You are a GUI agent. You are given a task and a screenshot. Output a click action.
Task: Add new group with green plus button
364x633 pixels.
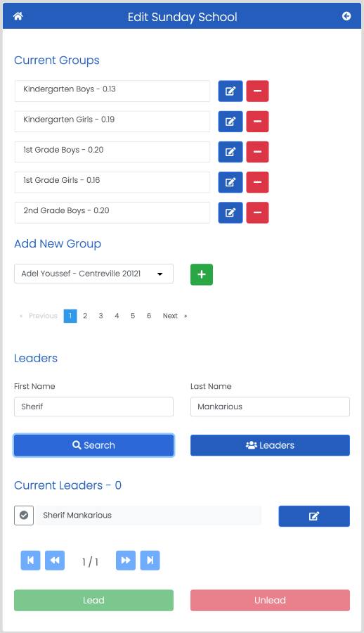pos(202,274)
